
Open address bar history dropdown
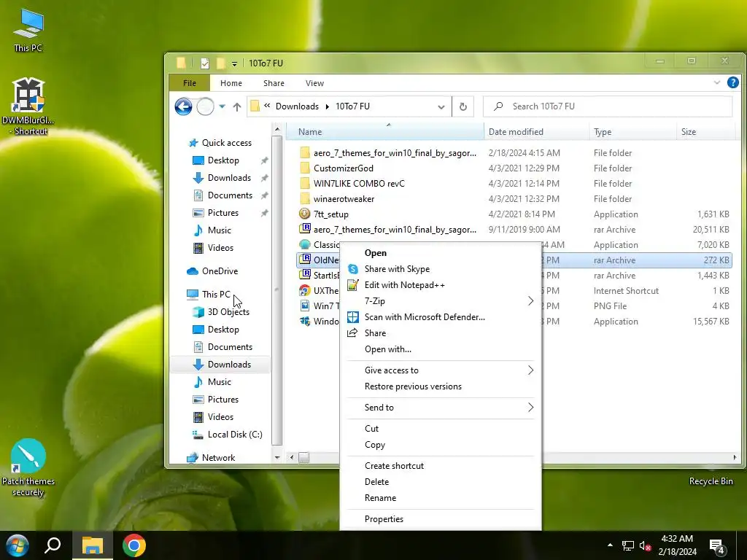tap(441, 106)
